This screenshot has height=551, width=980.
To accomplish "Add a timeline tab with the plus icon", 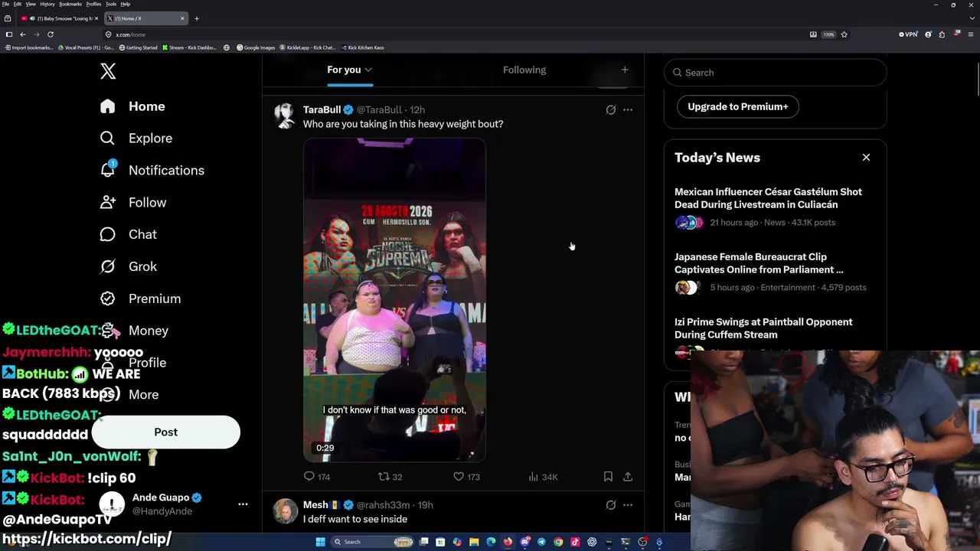I will coord(625,70).
